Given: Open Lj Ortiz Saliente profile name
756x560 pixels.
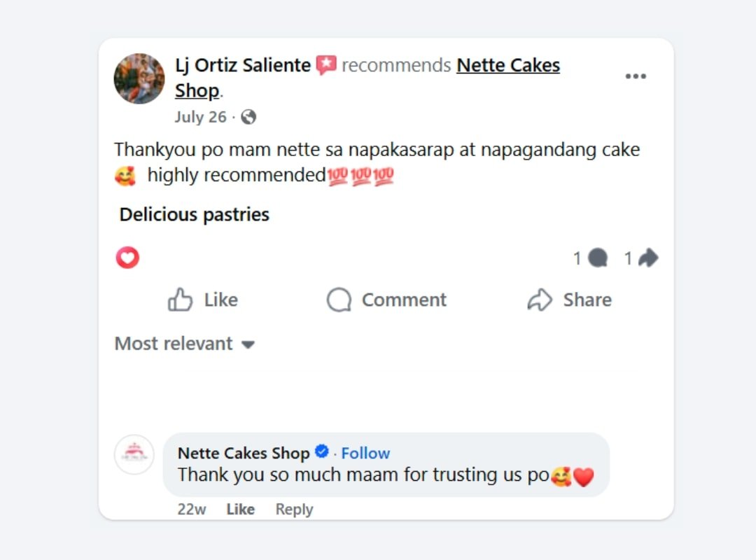Looking at the screenshot, I should tap(242, 66).
